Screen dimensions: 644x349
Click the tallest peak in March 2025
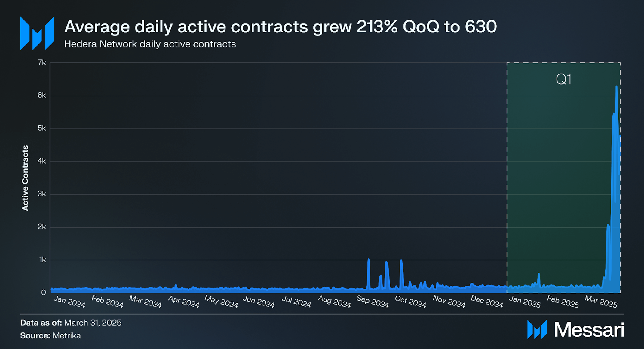(x=616, y=87)
